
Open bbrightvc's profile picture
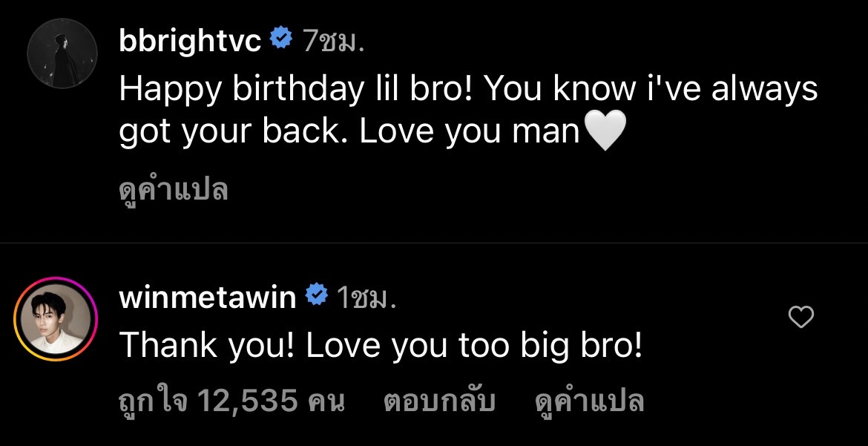pyautogui.click(x=62, y=53)
